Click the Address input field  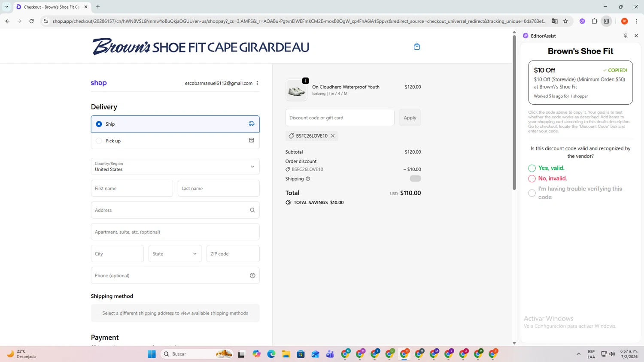tap(175, 210)
